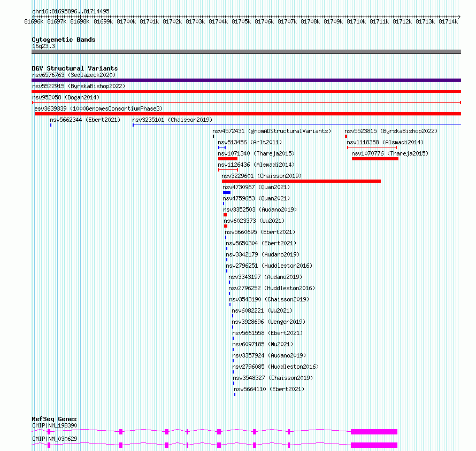The image size is (476, 451).
Task: Click the 81703k ruler tick label
Action: (195, 21)
